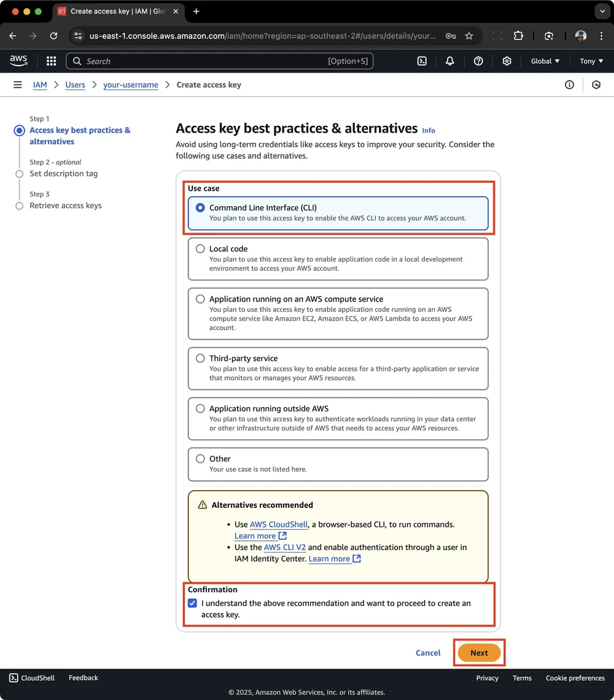Click the screenshot capture extension icon
Screen dimensions: 614x700
[549, 36]
